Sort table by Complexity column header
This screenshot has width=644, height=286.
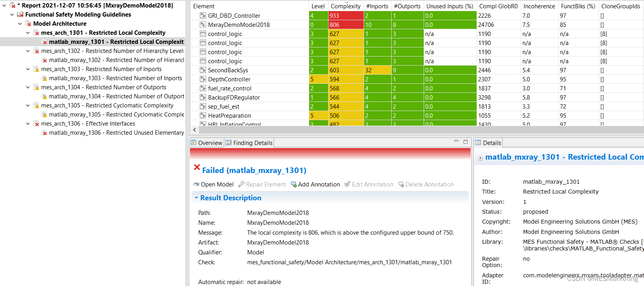345,6
